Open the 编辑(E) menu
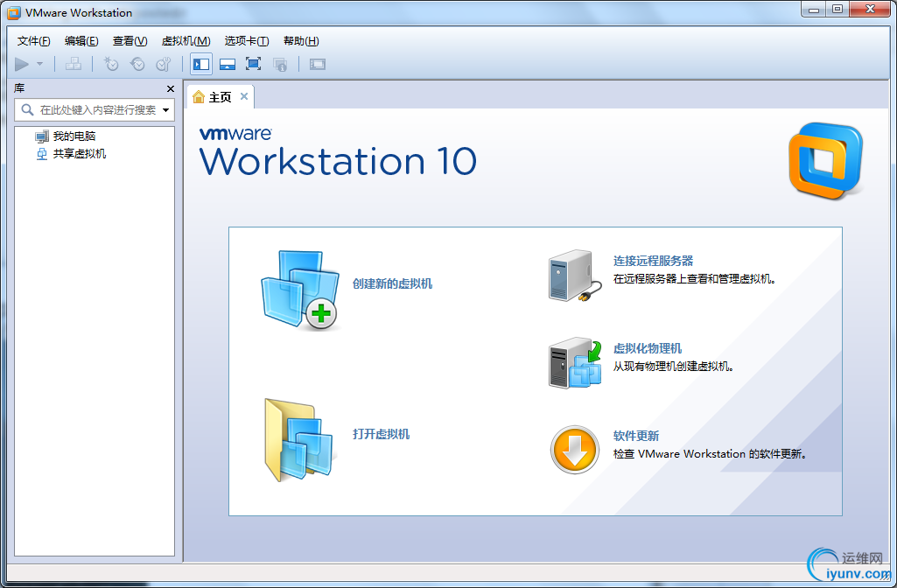897x588 pixels. [81, 40]
